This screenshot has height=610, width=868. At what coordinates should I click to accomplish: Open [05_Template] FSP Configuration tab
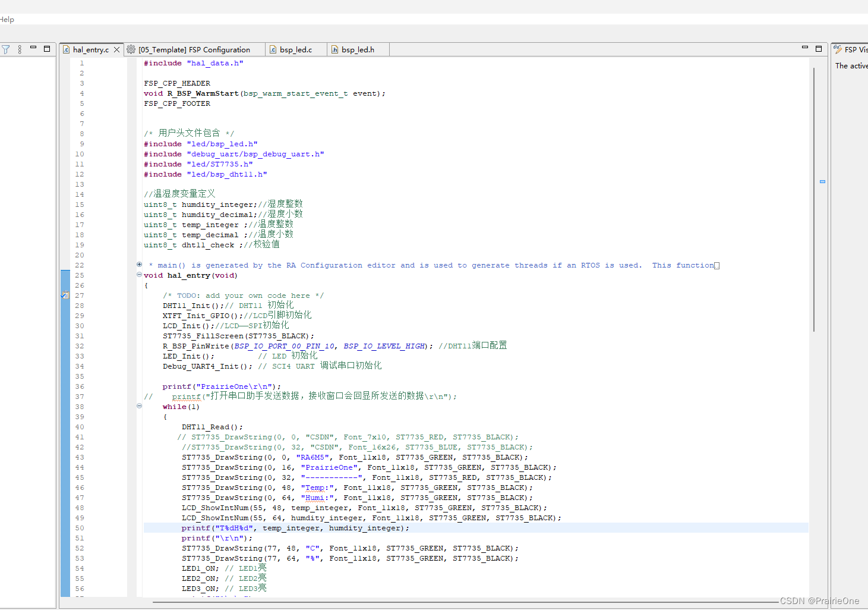click(194, 50)
